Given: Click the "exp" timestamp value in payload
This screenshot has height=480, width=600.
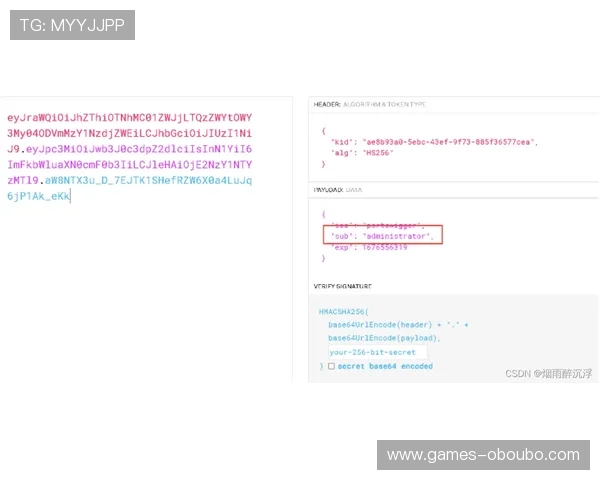Looking at the screenshot, I should [x=387, y=248].
